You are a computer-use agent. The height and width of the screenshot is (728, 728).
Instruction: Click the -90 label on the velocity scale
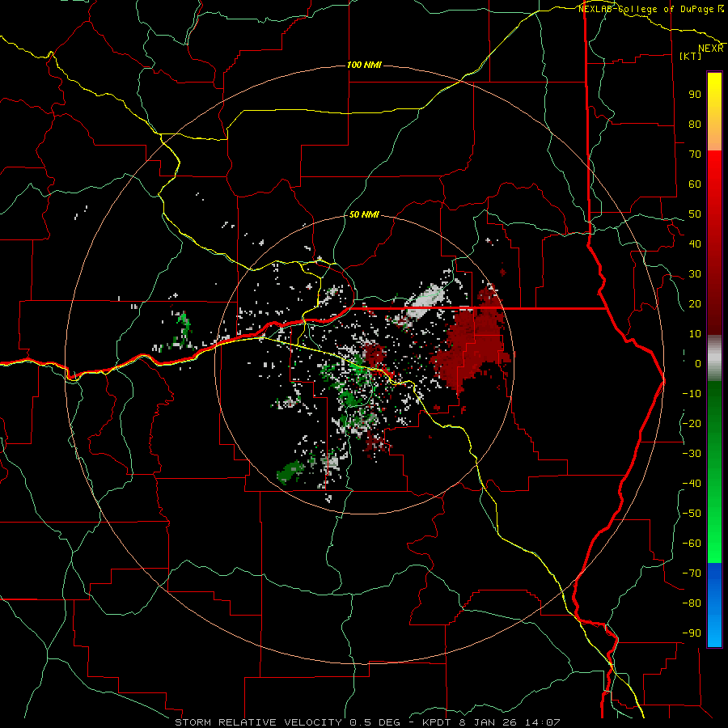[692, 633]
